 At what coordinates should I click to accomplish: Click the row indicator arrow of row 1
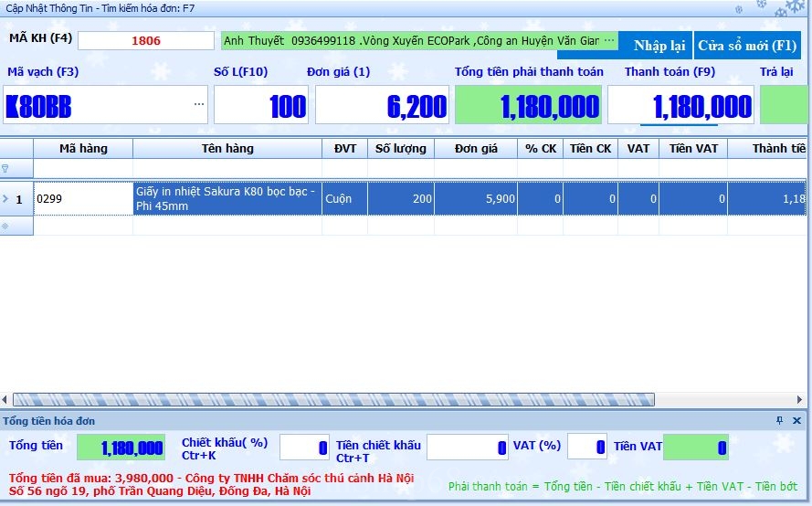(5, 198)
